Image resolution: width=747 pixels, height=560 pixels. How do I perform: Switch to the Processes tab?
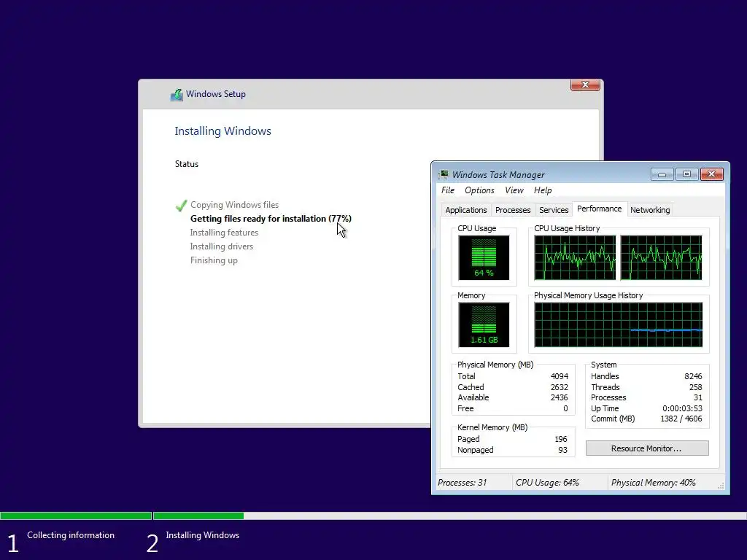(513, 210)
